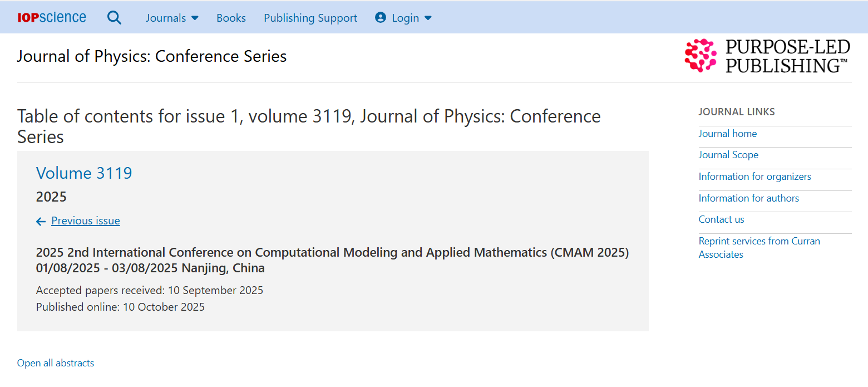The width and height of the screenshot is (868, 387).
Task: Open the Journal Scope link
Action: click(728, 155)
